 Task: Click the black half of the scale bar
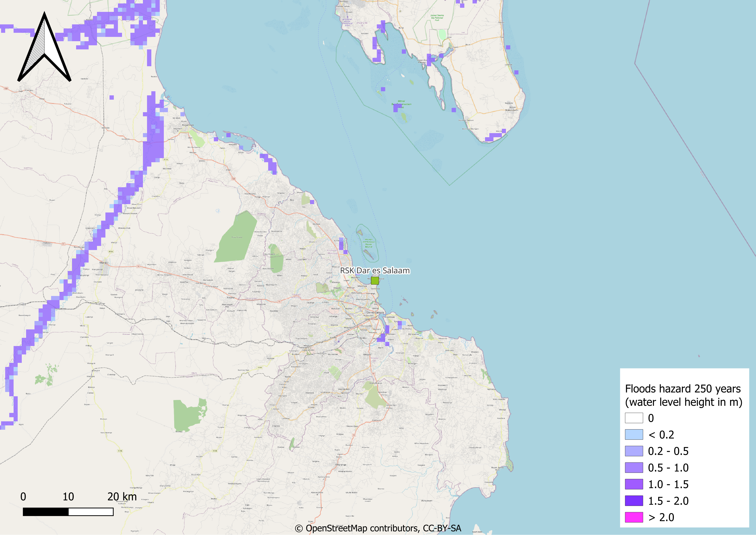[46, 512]
